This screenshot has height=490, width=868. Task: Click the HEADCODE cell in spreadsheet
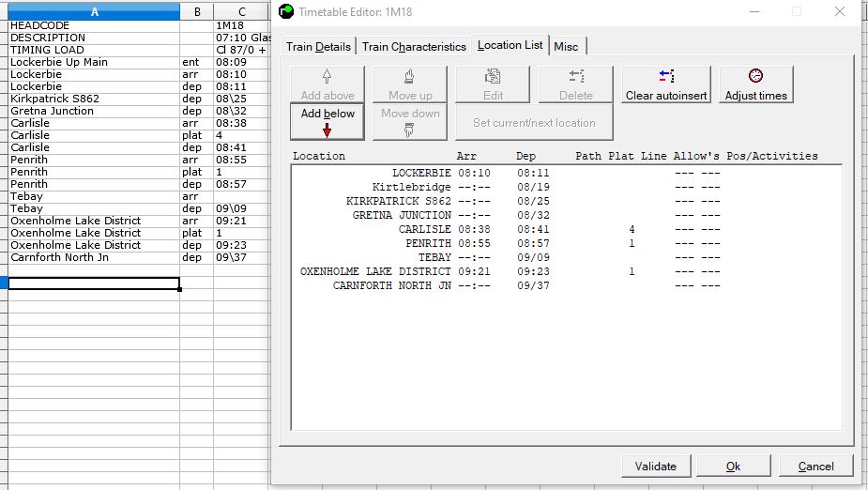pyautogui.click(x=94, y=25)
